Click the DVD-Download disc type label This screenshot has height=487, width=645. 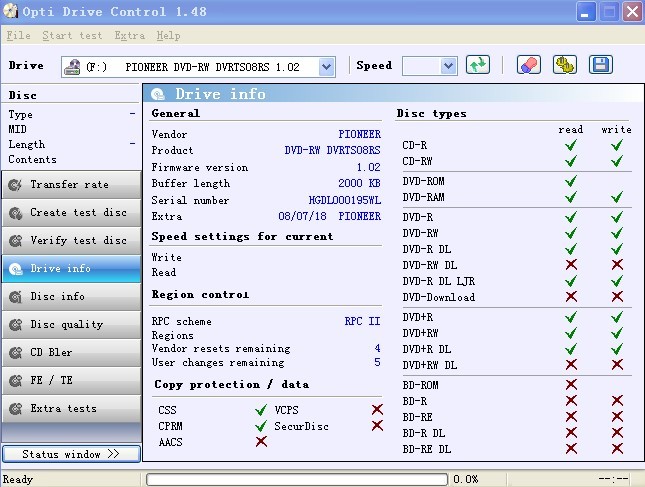coord(439,297)
